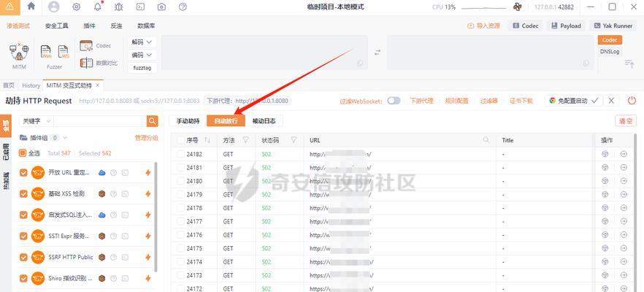Sort by the 序号 column arrows
This screenshot has width=644, height=292.
pyautogui.click(x=207, y=140)
